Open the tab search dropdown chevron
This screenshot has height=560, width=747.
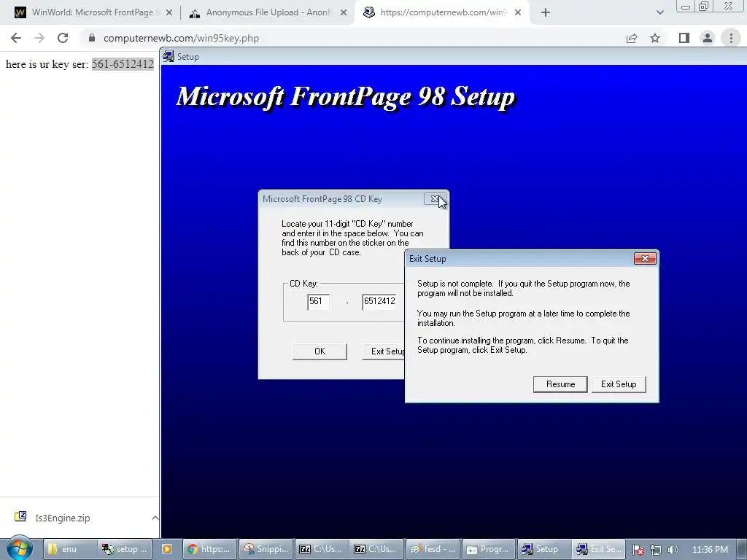coord(659,13)
